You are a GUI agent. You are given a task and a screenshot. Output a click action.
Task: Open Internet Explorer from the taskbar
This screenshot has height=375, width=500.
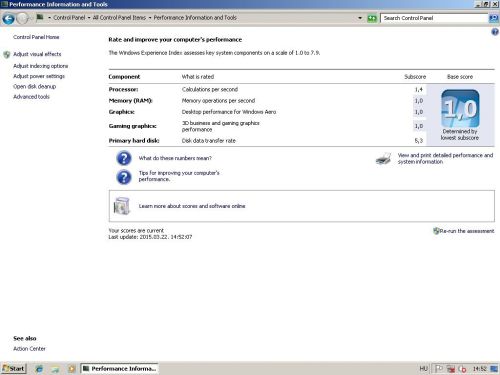coord(39,368)
